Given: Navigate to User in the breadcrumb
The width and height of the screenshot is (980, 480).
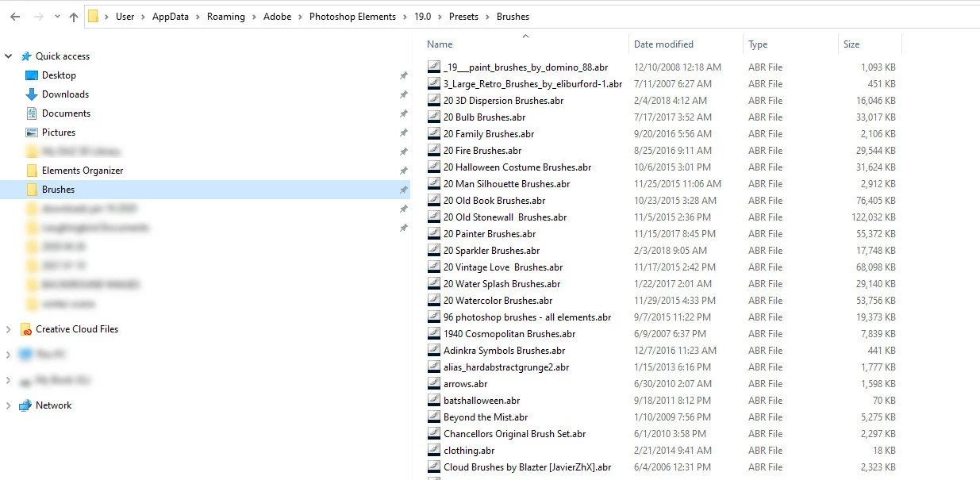Looking at the screenshot, I should click(x=125, y=17).
